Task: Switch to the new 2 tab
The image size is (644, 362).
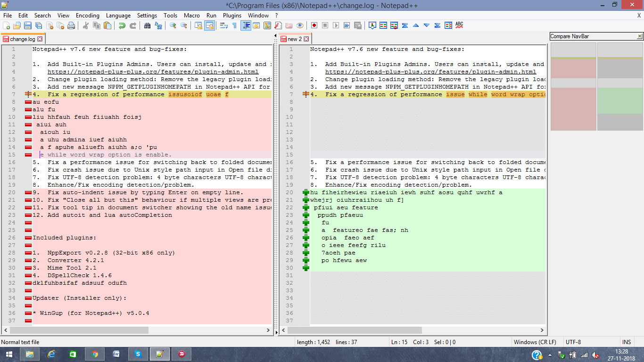Action: pyautogui.click(x=295, y=39)
